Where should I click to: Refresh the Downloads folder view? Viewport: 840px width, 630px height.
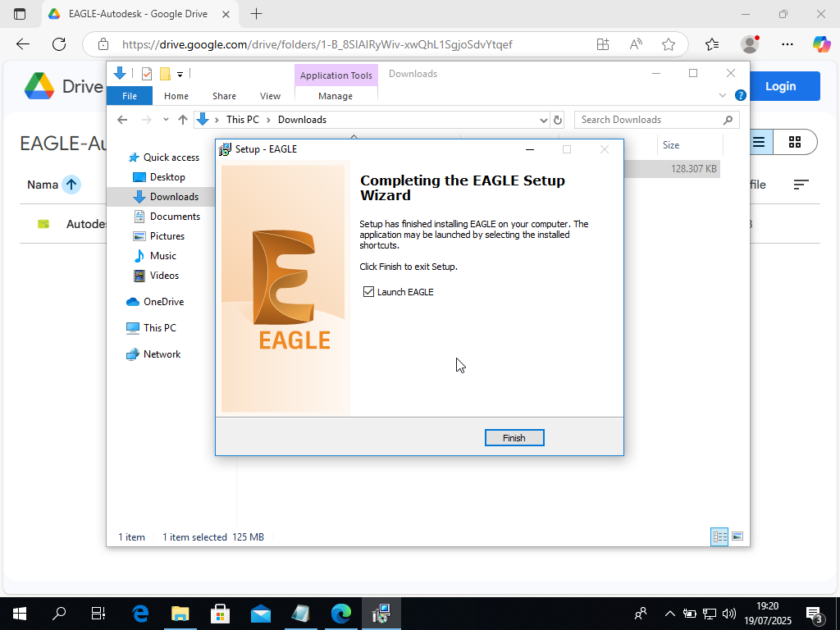(x=558, y=119)
